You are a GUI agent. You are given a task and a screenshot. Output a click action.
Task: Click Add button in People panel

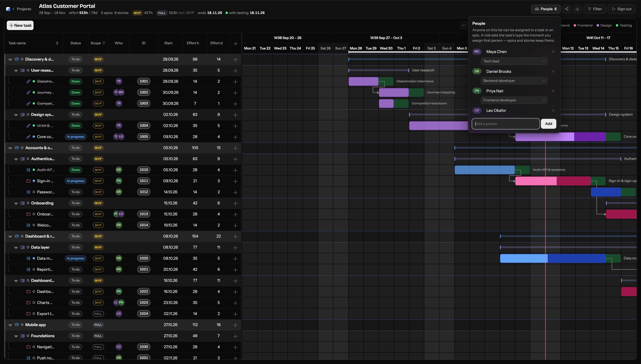548,124
